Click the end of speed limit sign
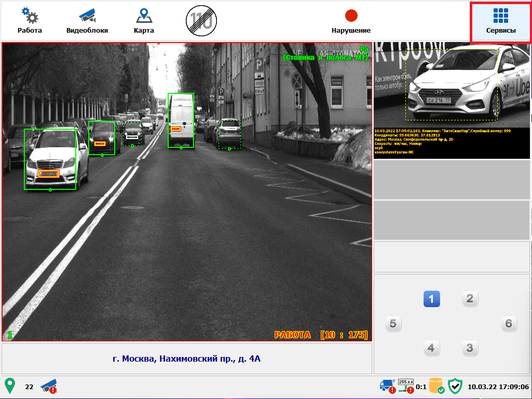This screenshot has width=532, height=399. pos(201,21)
